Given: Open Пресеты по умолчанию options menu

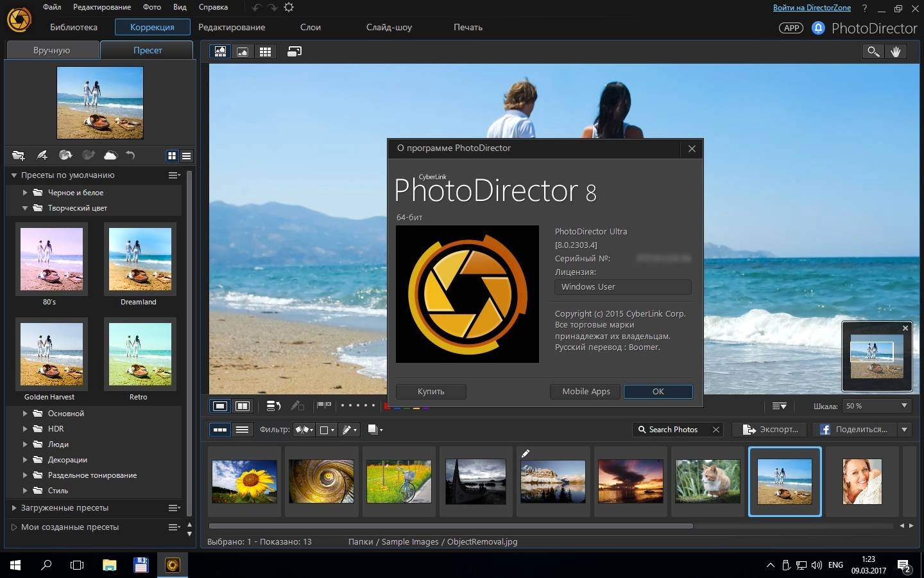Looking at the screenshot, I should [x=174, y=175].
